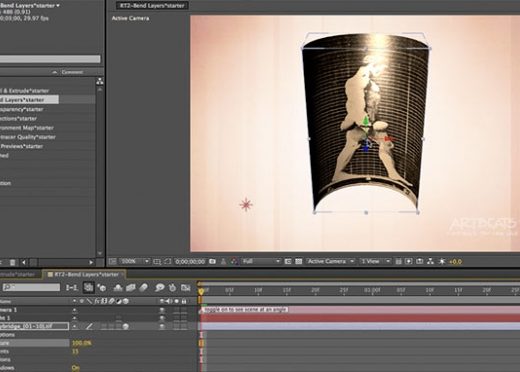Toggle fast previews icon in the viewer

coord(409,262)
